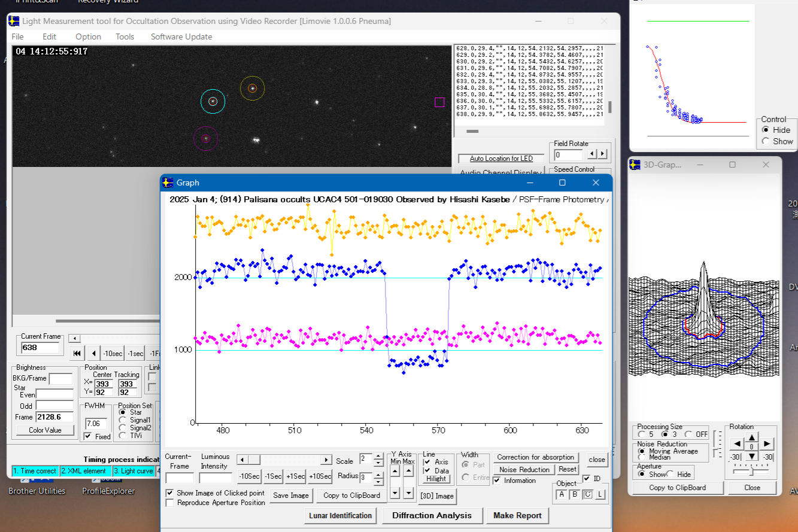This screenshot has width=798, height=532.
Task: Select Object B button in Graph window
Action: [x=574, y=494]
